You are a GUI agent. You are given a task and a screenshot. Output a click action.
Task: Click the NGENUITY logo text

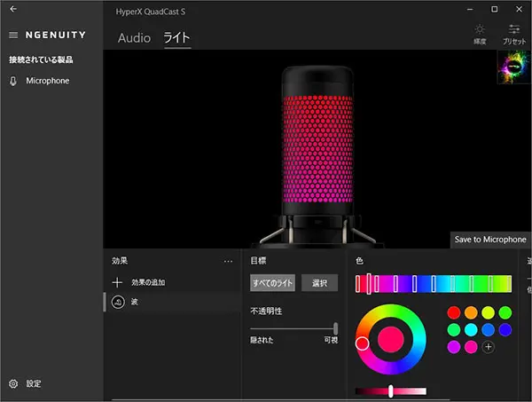click(56, 35)
